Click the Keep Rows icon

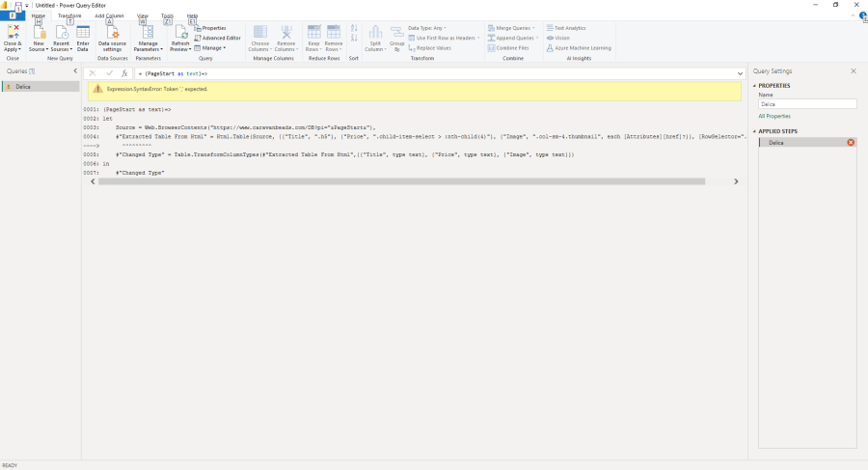pos(313,32)
